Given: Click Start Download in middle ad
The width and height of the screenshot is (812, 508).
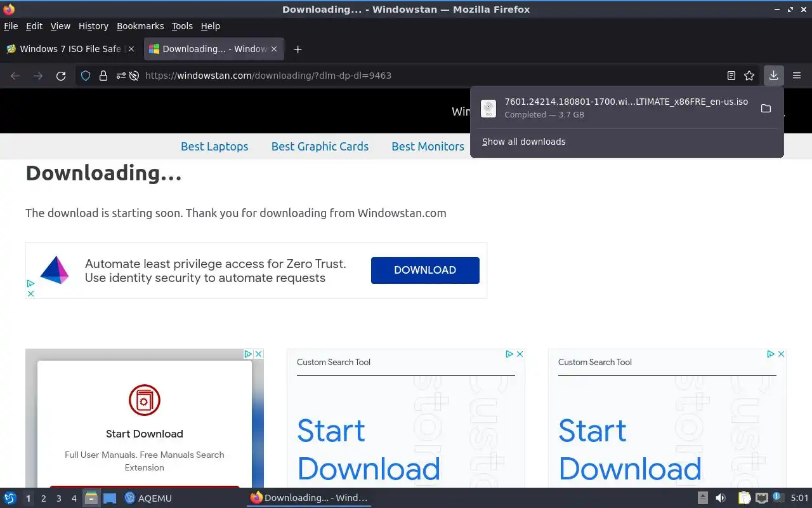Looking at the screenshot, I should 369,450.
